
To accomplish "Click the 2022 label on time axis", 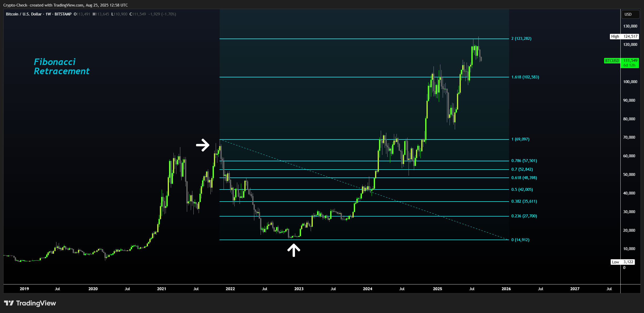I will pyautogui.click(x=230, y=289).
